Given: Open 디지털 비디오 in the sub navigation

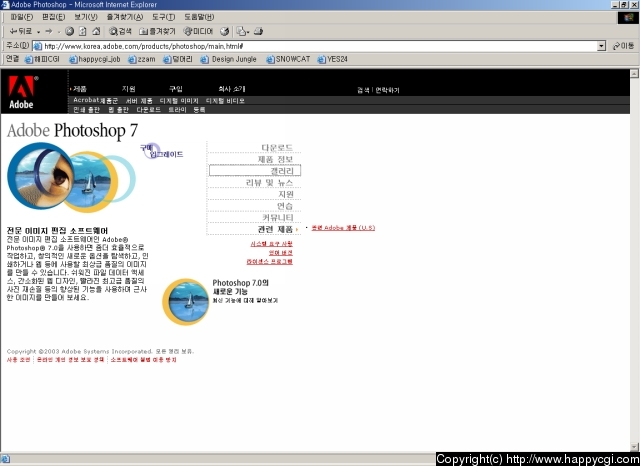Looking at the screenshot, I should tap(225, 100).
